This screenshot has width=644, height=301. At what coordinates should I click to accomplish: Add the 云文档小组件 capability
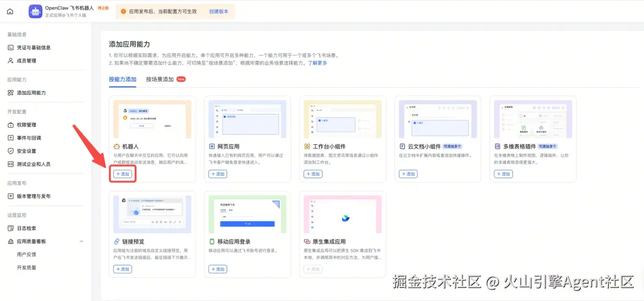[x=408, y=174]
